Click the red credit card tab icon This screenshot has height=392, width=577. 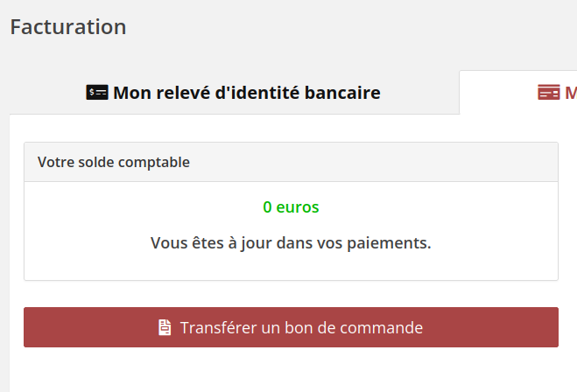pyautogui.click(x=549, y=92)
